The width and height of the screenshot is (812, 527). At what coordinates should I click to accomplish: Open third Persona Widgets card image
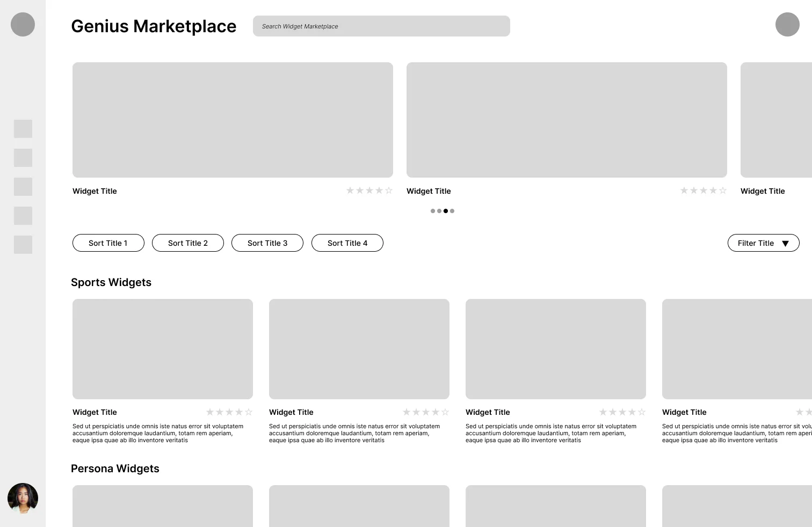click(x=556, y=506)
